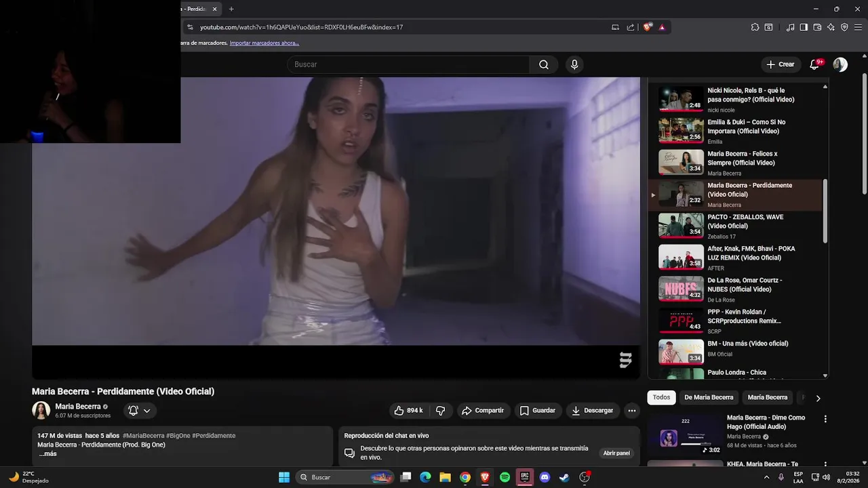Click the #BigOne hashtag
The width and height of the screenshot is (868, 488).
coord(179,436)
